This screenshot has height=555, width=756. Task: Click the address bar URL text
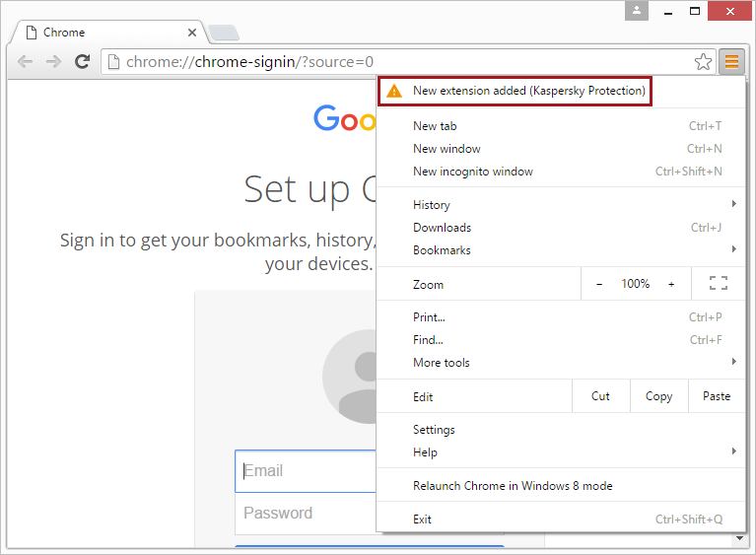[x=249, y=62]
